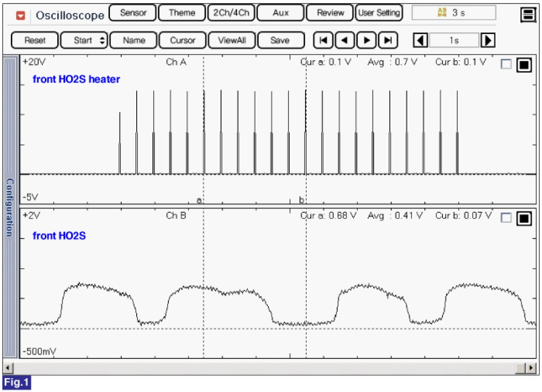Click Ch B Avg 0.41 V readout

click(395, 216)
